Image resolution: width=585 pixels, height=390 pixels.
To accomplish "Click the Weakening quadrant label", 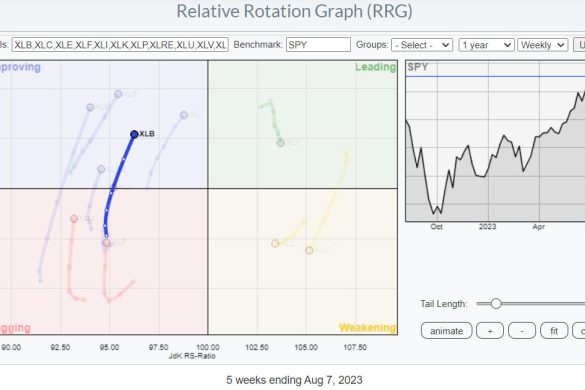I will (x=367, y=327).
